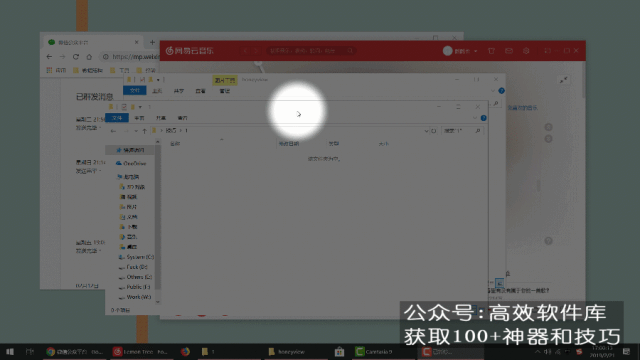
Task: Click the navigation pane scroll-down arrow
Action: pos(158,302)
